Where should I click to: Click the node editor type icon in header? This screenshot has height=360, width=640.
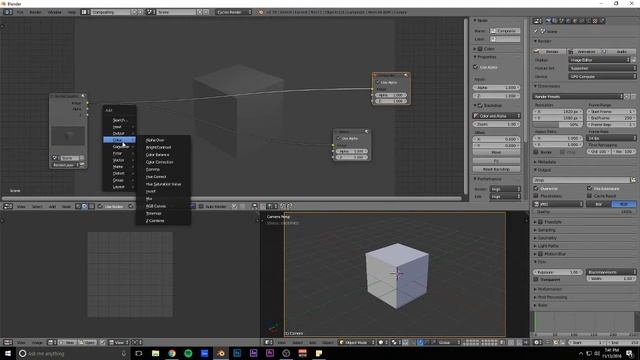coord(7,206)
